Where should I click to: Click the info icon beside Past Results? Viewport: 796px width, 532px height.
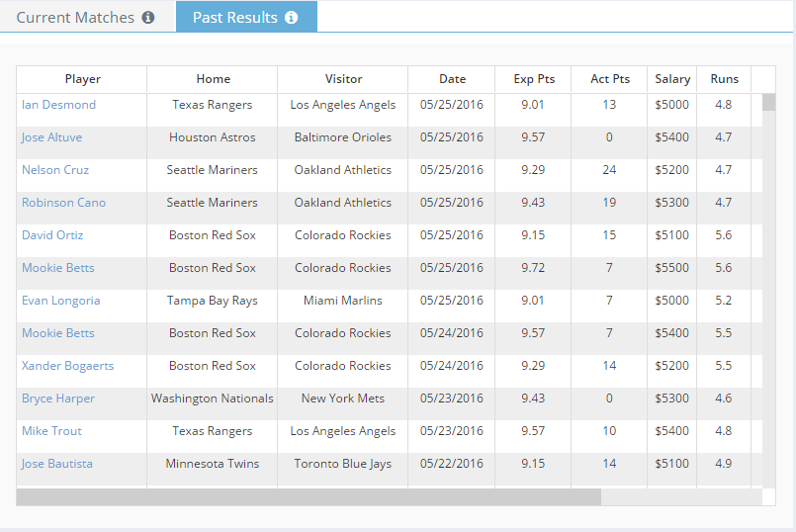point(291,18)
